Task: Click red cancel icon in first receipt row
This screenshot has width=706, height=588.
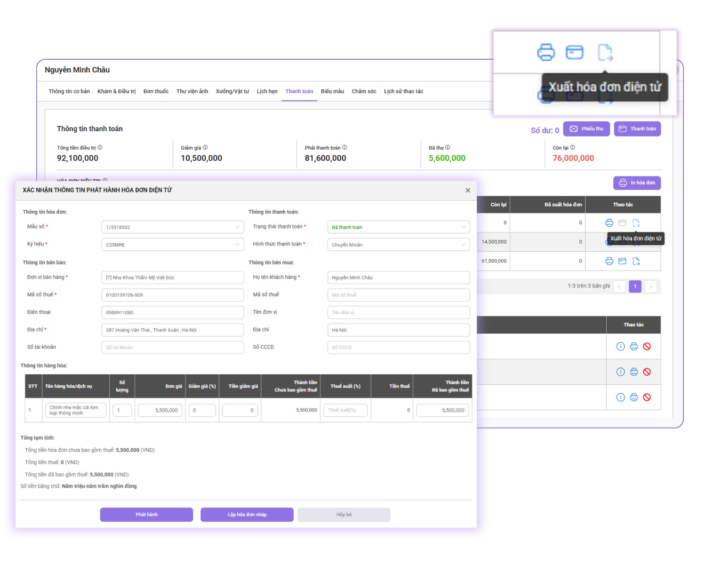Action: 647,347
